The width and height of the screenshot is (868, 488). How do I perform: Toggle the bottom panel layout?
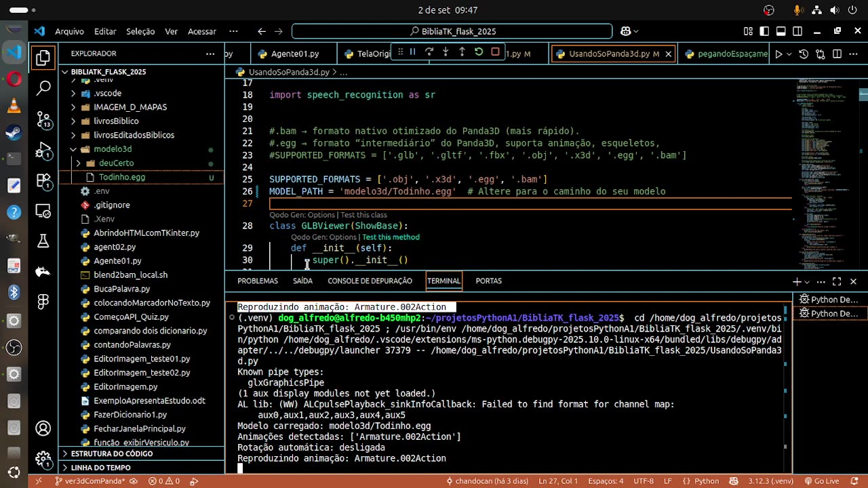click(781, 31)
